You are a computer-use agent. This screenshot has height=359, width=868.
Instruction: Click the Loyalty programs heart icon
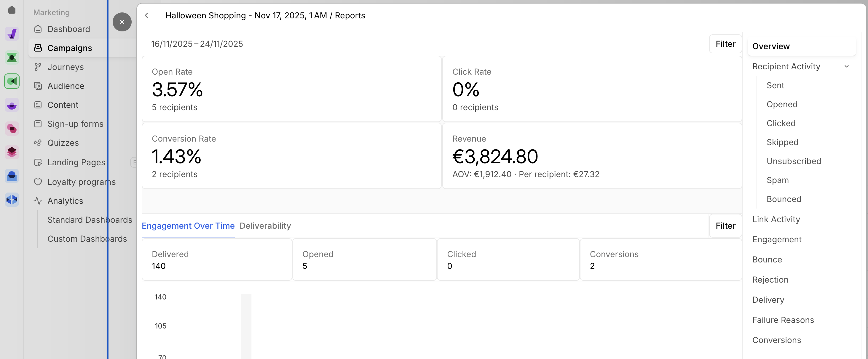pyautogui.click(x=38, y=182)
